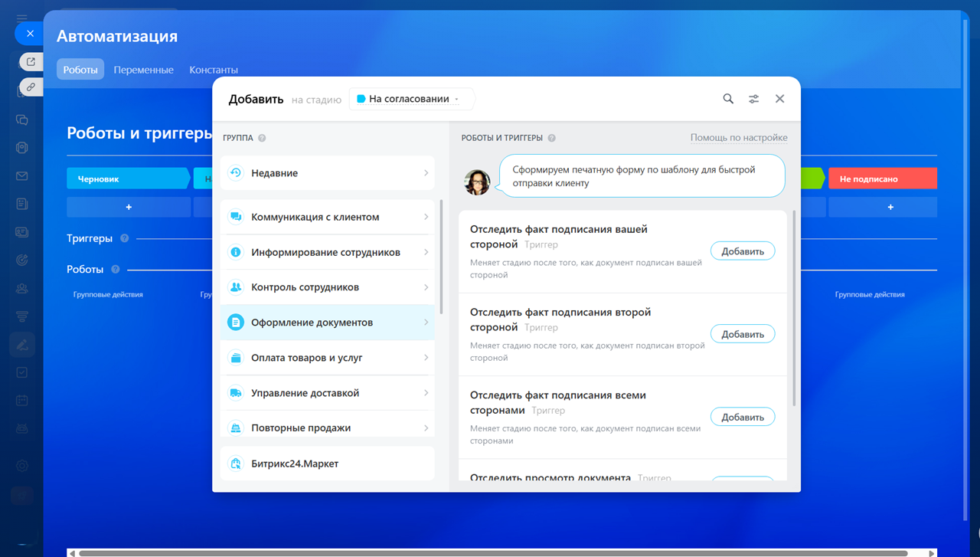Open the filter settings sliders icon
The image size is (980, 557).
[754, 99]
